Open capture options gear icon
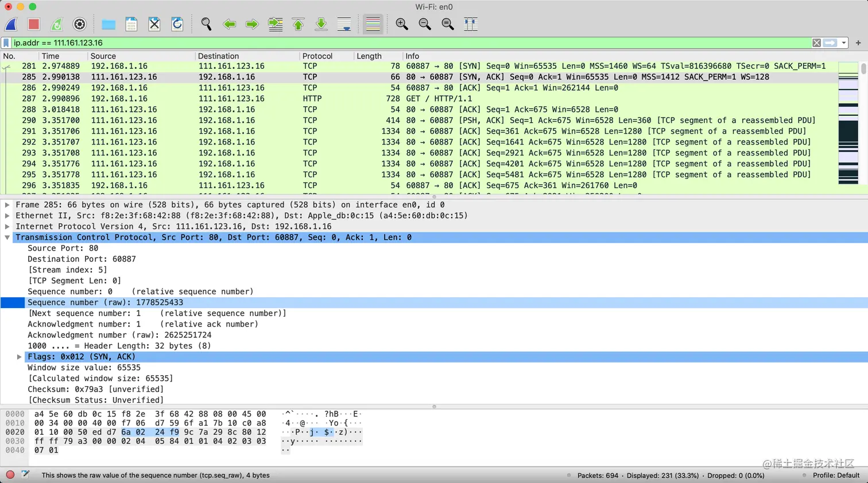This screenshot has width=868, height=483. tap(80, 24)
